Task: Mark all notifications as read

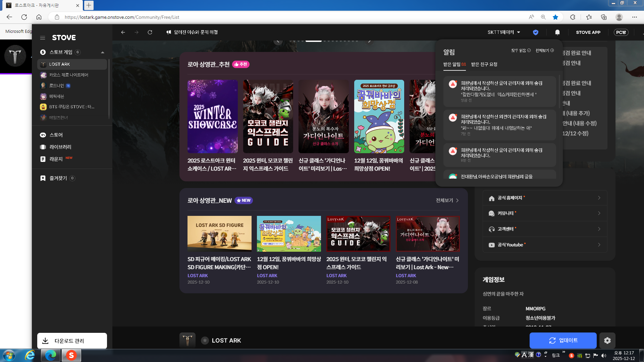Action: tap(521, 50)
